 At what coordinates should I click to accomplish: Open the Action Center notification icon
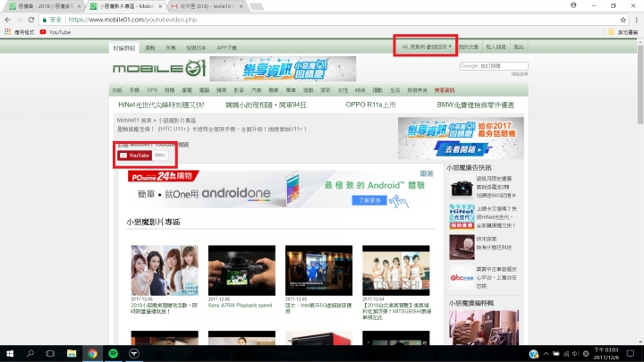pyautogui.click(x=630, y=354)
